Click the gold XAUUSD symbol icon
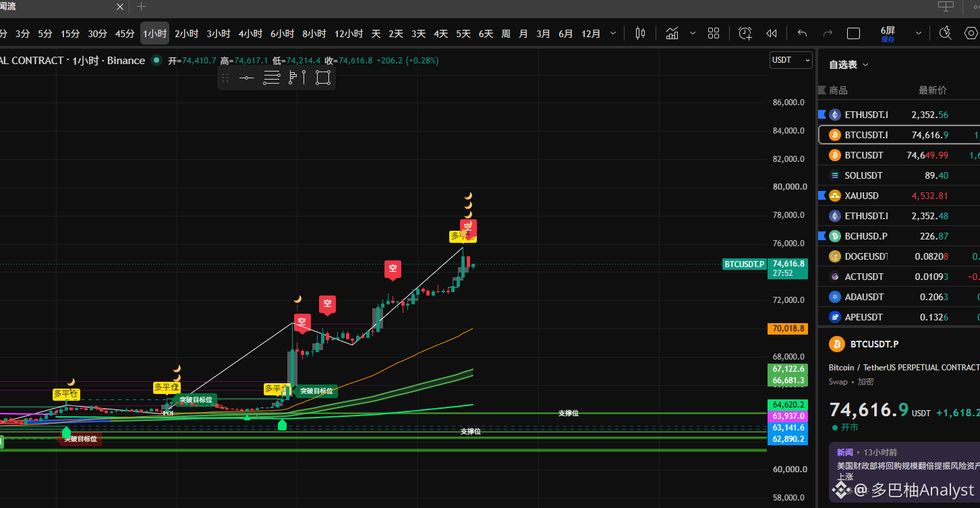The image size is (980, 508). click(x=835, y=196)
